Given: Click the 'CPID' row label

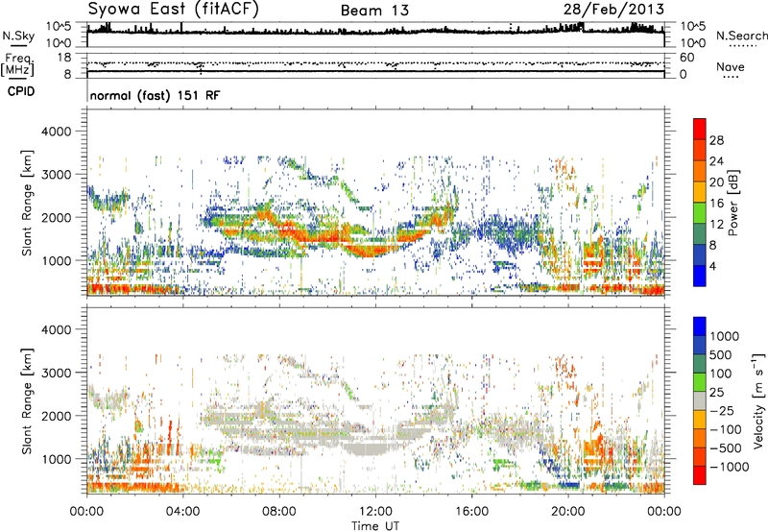Looking at the screenshot, I should (x=21, y=91).
